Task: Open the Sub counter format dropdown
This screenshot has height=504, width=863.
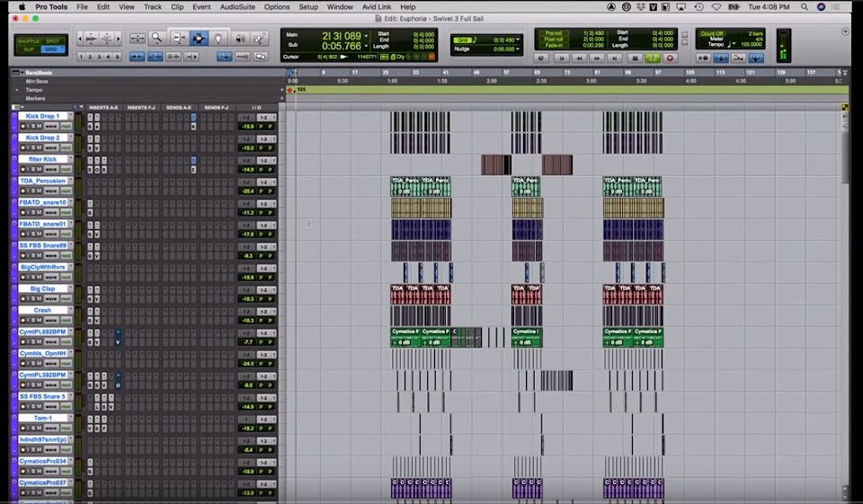Action: (367, 46)
